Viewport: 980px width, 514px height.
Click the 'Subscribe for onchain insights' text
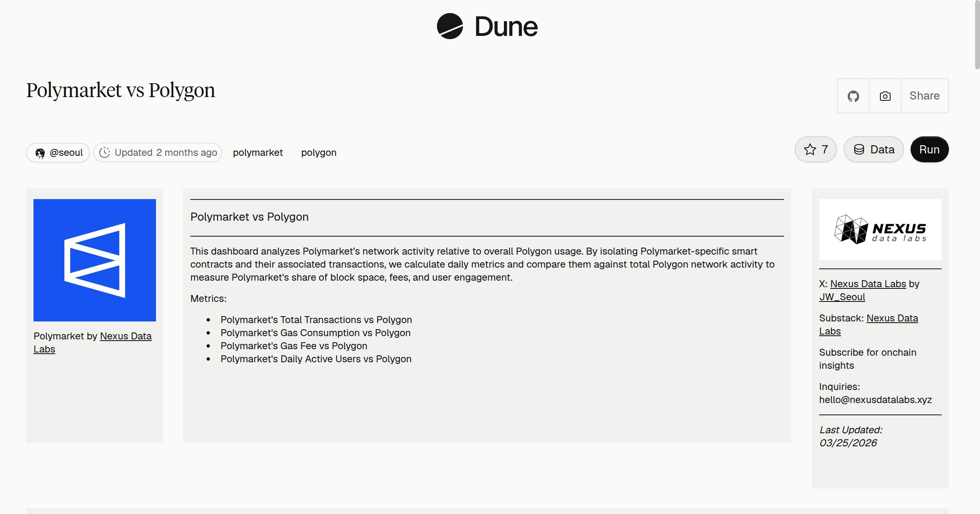click(868, 359)
